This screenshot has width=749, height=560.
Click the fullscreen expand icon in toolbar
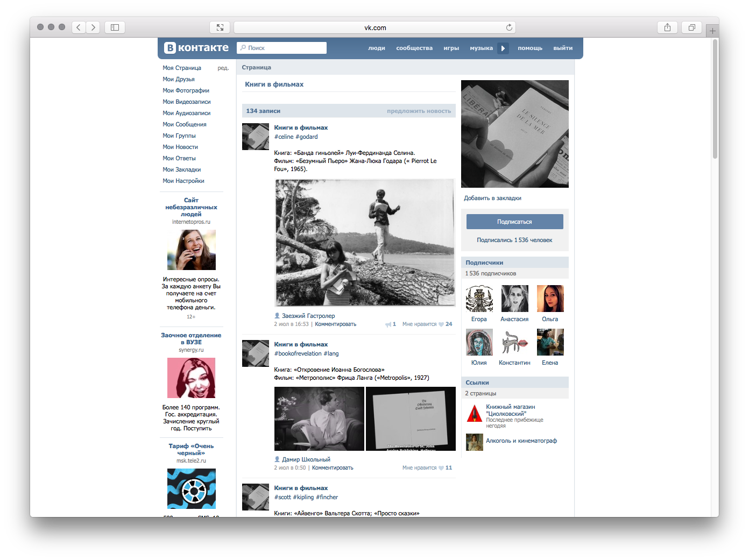click(220, 27)
